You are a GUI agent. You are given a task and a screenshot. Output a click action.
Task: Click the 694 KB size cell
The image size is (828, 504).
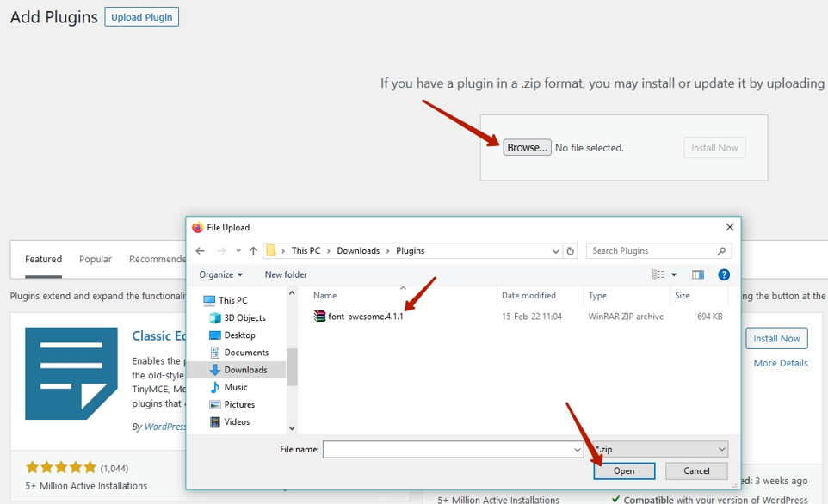(x=710, y=317)
